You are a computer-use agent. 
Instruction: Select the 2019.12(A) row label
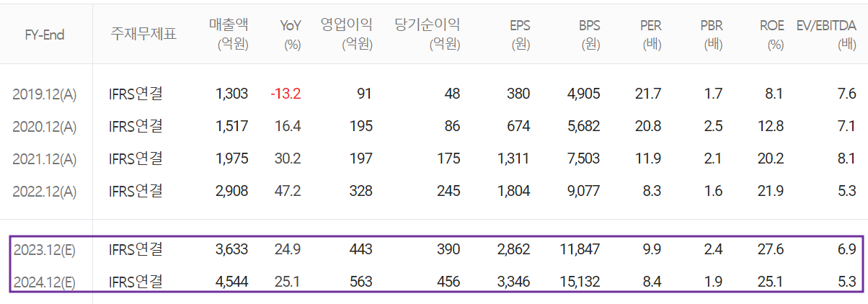click(x=45, y=94)
